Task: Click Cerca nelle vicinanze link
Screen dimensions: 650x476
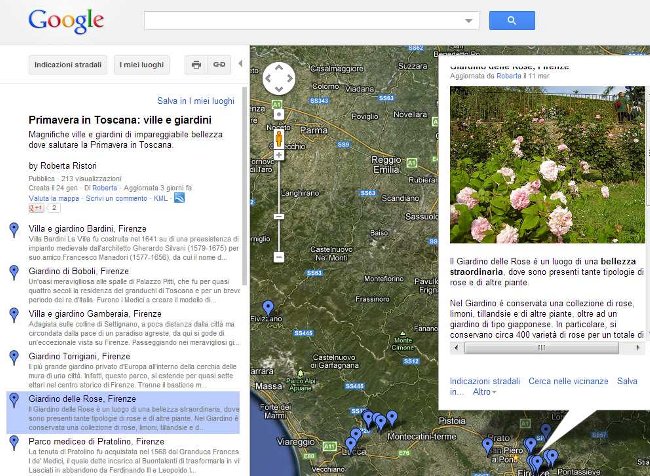Action: 568,381
